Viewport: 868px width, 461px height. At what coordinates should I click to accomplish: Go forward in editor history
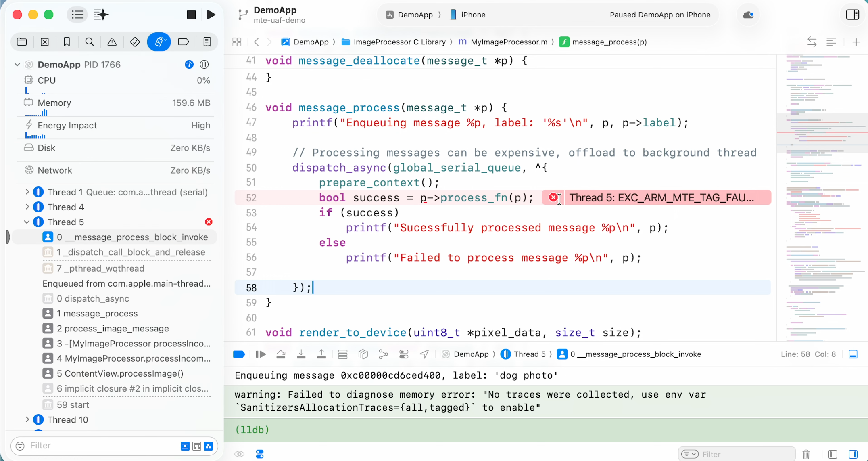[x=269, y=42]
